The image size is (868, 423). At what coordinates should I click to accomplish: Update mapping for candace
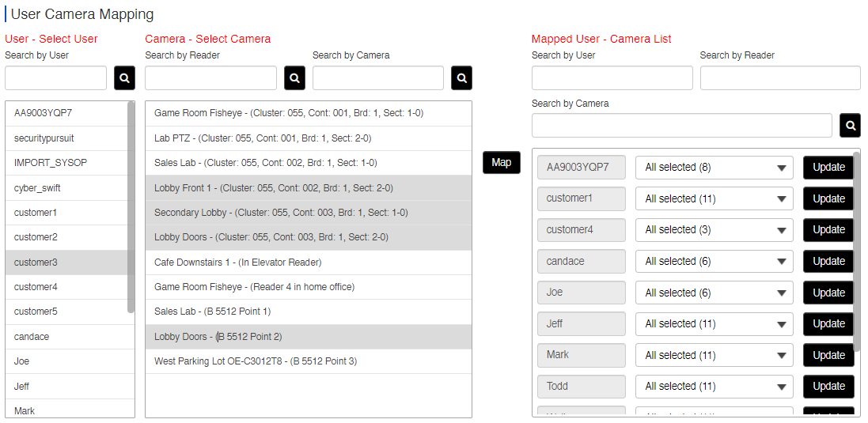(x=828, y=261)
